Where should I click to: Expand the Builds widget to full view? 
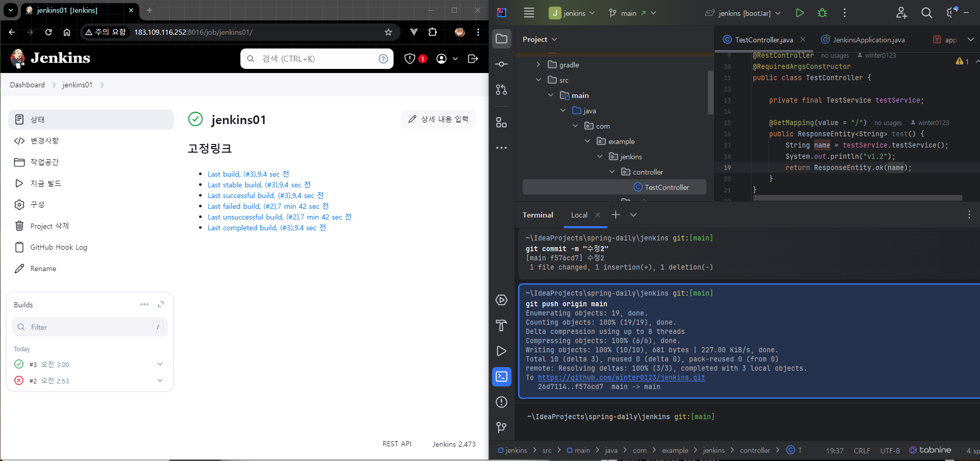point(161,304)
